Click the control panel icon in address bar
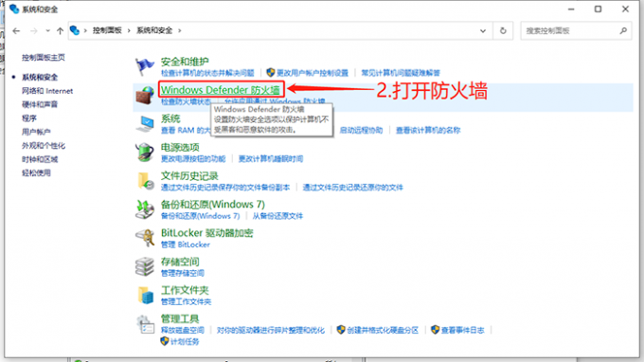Viewport: 644px width, 362px height. [x=74, y=30]
